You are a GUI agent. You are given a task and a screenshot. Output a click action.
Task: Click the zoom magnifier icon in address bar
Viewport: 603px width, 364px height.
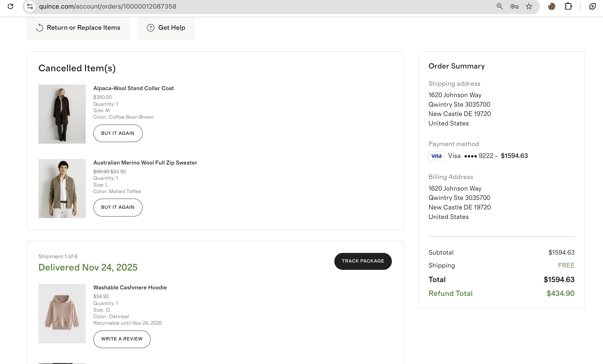click(x=499, y=6)
